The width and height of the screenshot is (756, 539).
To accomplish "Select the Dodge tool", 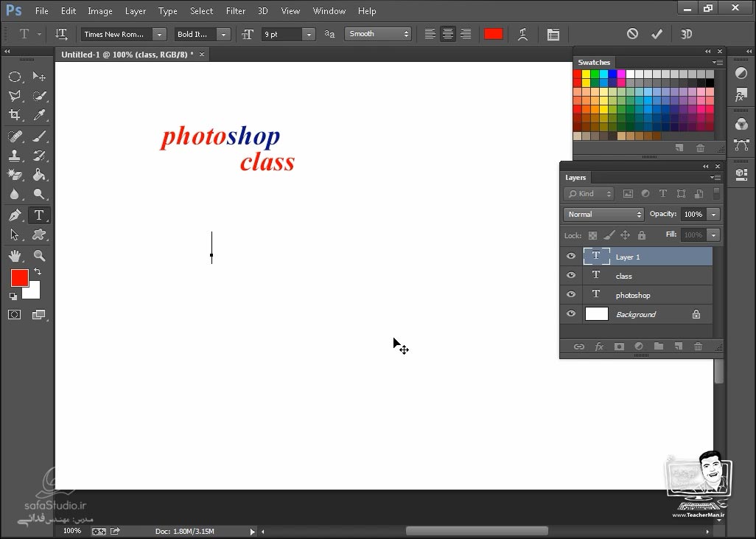I will [39, 194].
